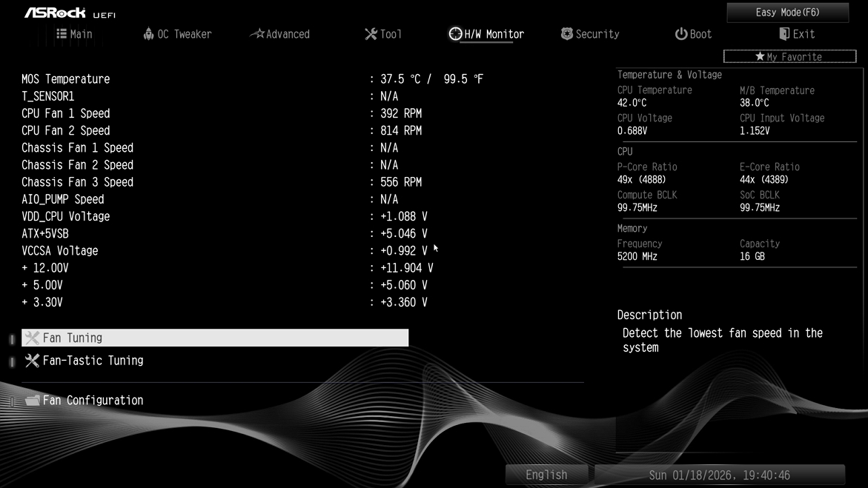Click the My Favorite star icon
868x488 pixels.
click(760, 56)
